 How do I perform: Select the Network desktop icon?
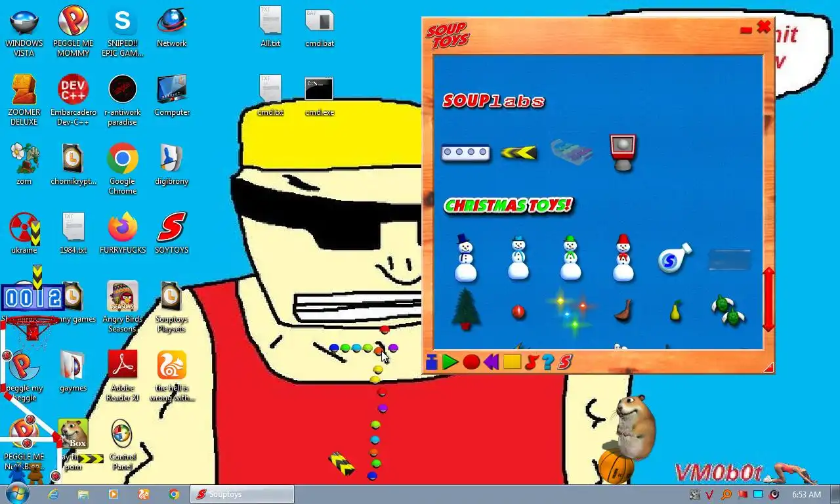click(x=171, y=28)
